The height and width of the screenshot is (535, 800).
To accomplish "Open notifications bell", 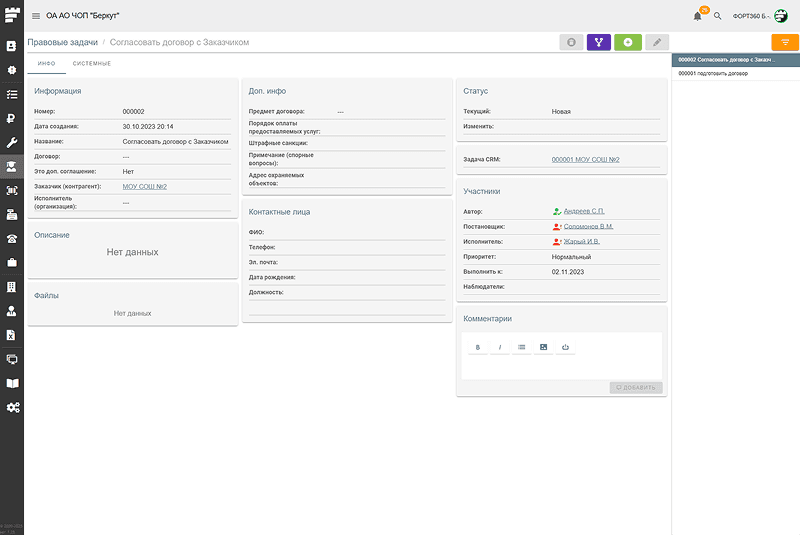I will click(697, 16).
